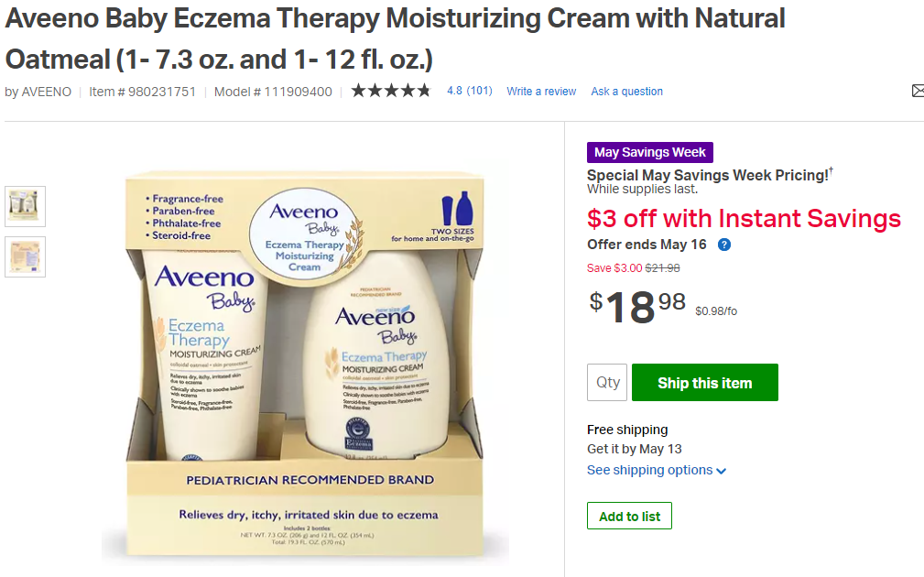Click the May Savings Week badge
Screen dimensions: 924x577
(649, 153)
